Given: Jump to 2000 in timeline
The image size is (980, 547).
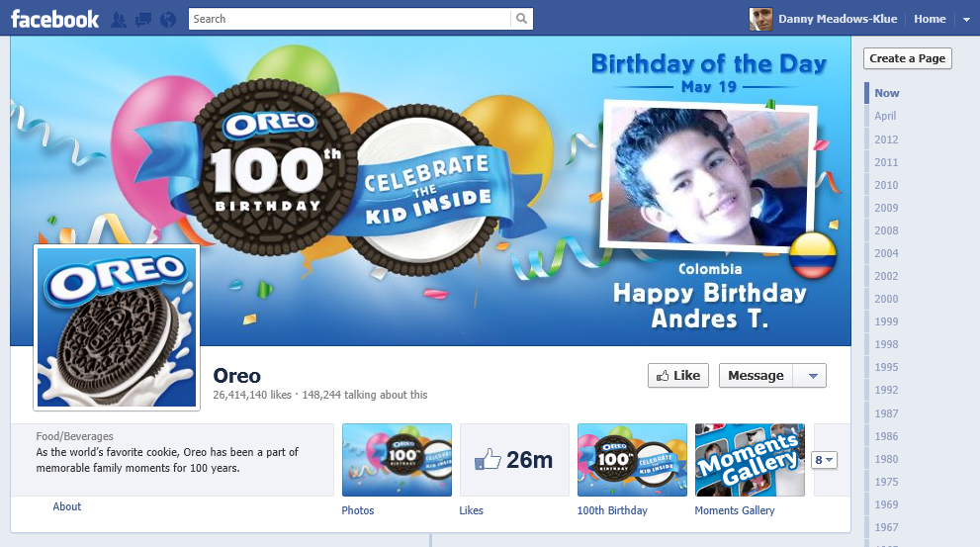Looking at the screenshot, I should pos(886,299).
